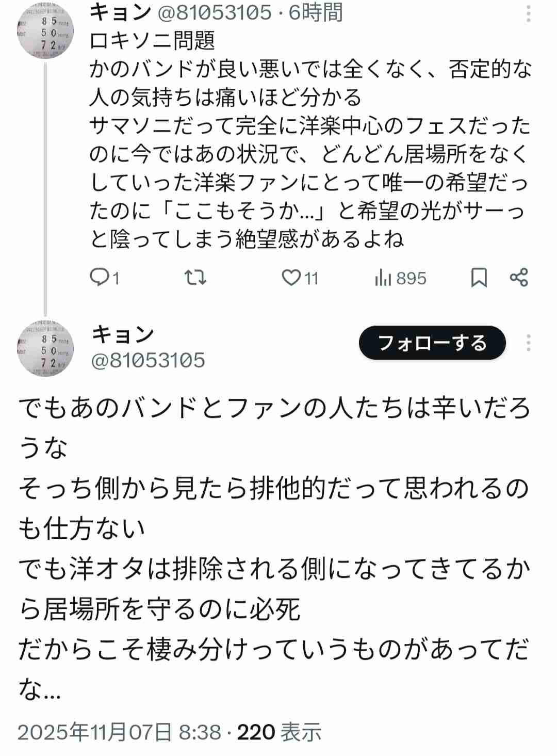
Task: Follow キョン with フォローする button
Action: point(432,343)
